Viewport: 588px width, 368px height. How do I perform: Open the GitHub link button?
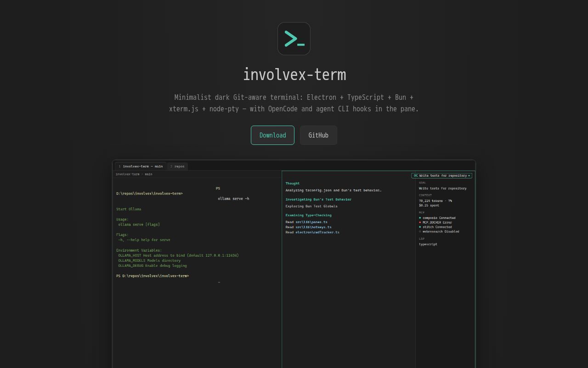click(318, 135)
